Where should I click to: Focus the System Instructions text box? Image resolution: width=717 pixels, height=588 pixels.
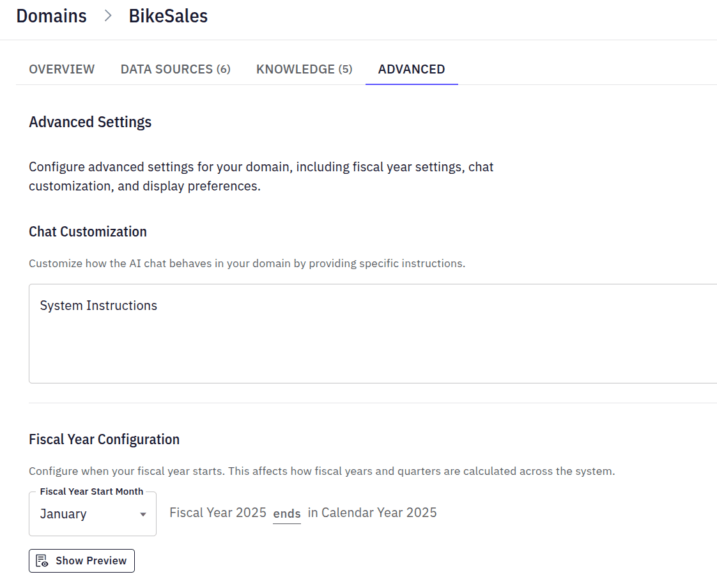click(373, 334)
